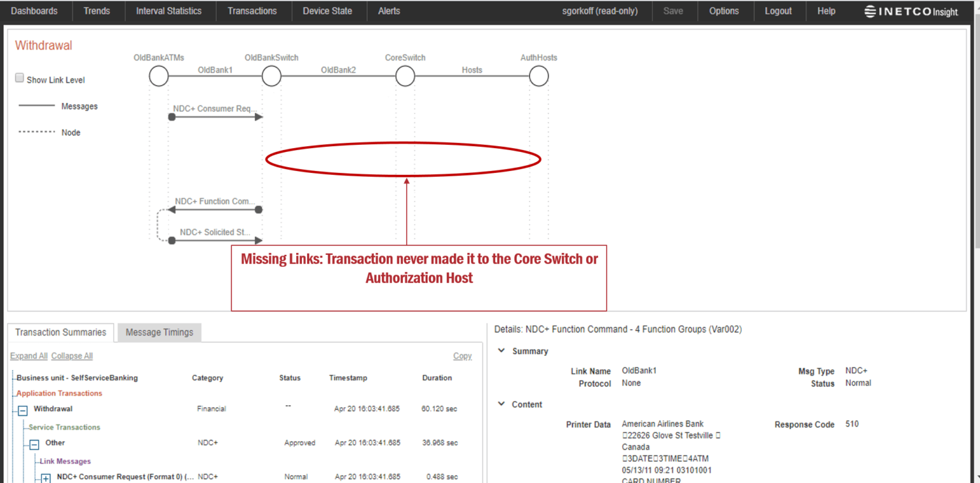980x483 pixels.
Task: Click the NDC+ Solicited Status message arrow
Action: coord(216,241)
